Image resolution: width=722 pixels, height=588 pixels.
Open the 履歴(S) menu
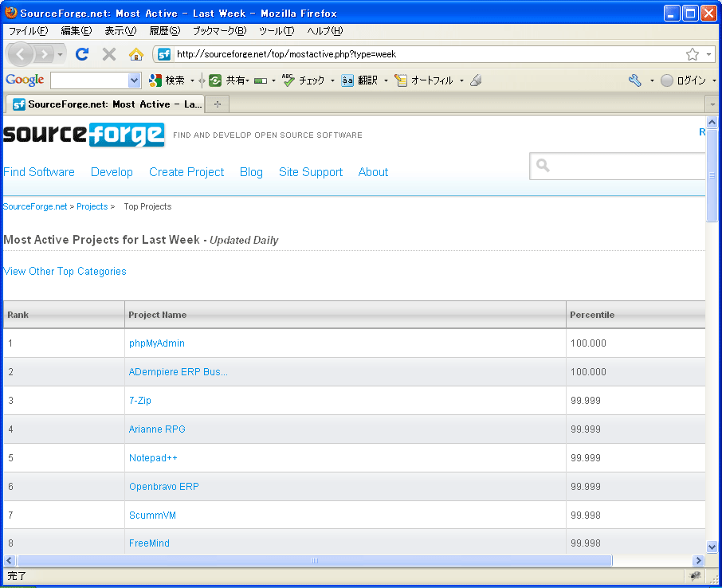click(164, 31)
